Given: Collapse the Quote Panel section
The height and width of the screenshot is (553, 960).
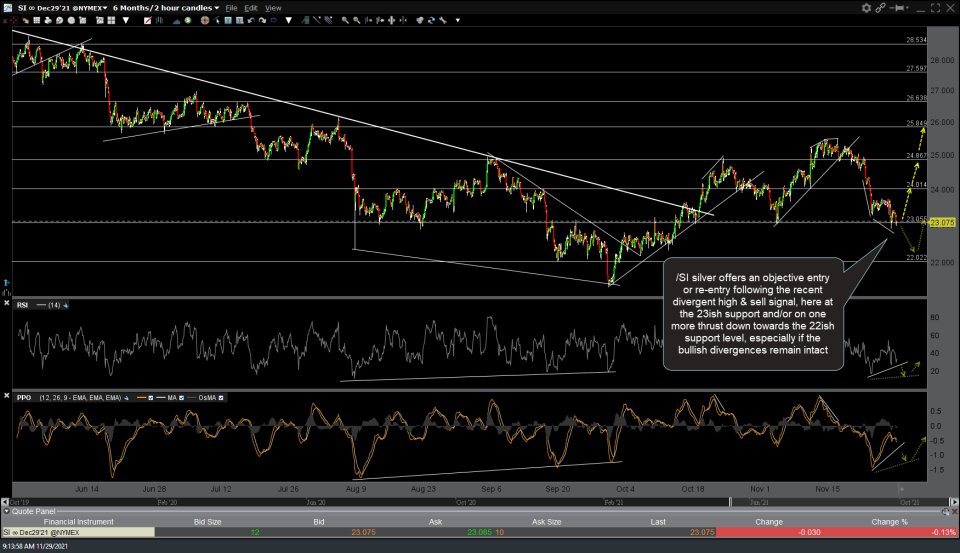Looking at the screenshot, I should click(x=6, y=510).
